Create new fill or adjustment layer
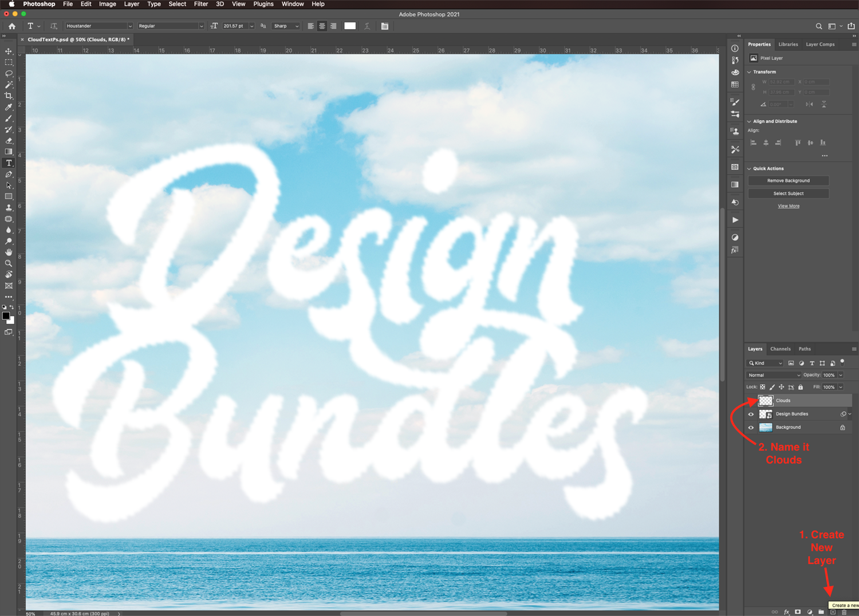The image size is (859, 616). pyautogui.click(x=810, y=612)
